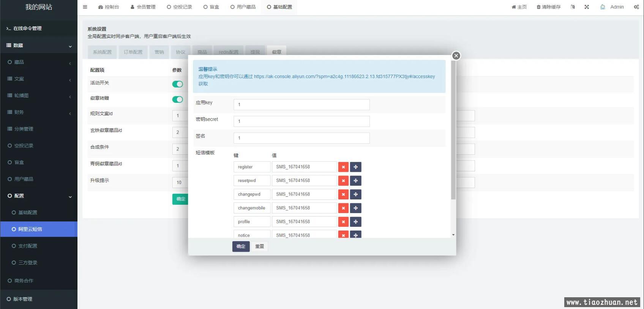The width and height of the screenshot is (644, 309).
Task: Click SMS value field for changemobile
Action: click(305, 208)
